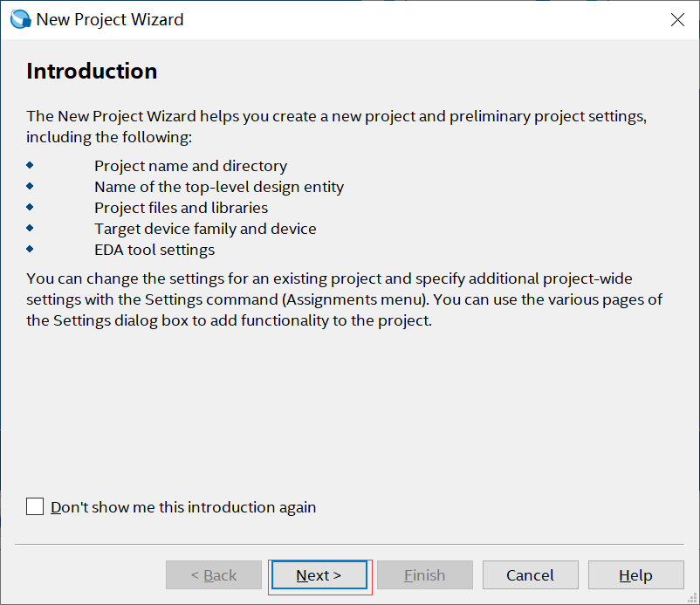Click the paragraph mentioning the Settings command
Viewport: 700px width, 605px height.
(344, 299)
